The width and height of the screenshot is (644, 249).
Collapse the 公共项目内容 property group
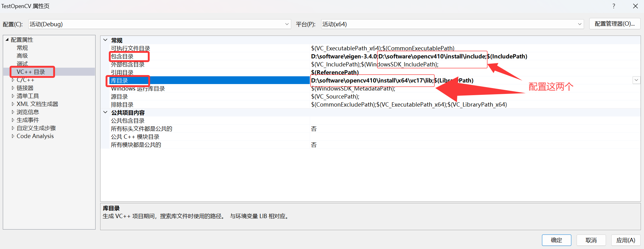105,112
